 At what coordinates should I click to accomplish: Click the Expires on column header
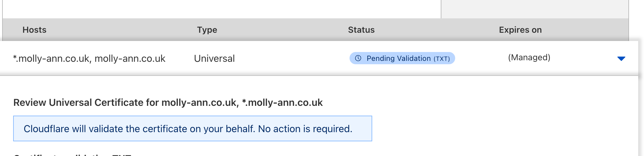pos(520,30)
